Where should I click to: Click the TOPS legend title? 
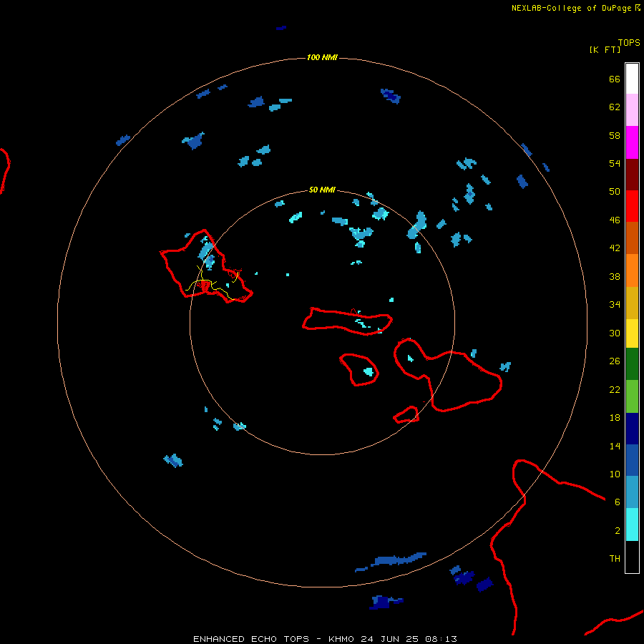[x=629, y=42]
